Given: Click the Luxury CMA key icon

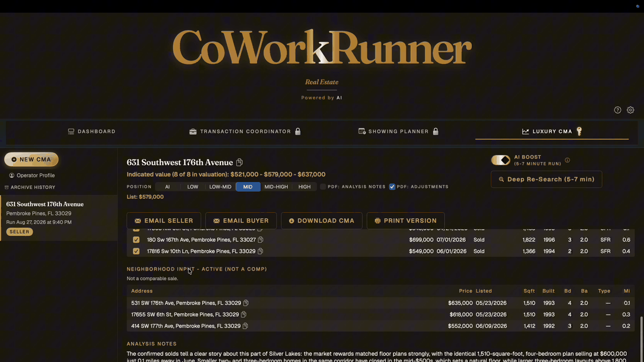Looking at the screenshot, I should [579, 131].
